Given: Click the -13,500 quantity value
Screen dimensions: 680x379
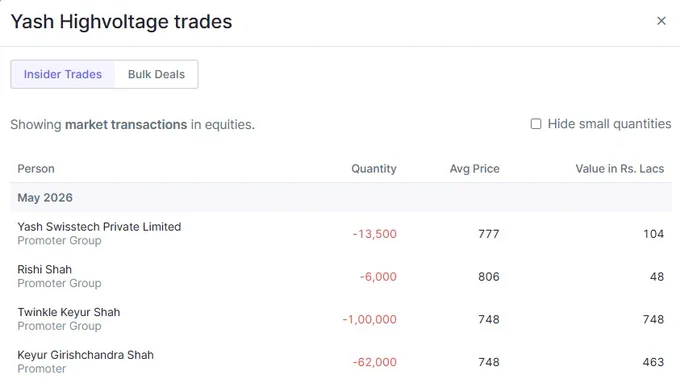Looking at the screenshot, I should pyautogui.click(x=375, y=234).
